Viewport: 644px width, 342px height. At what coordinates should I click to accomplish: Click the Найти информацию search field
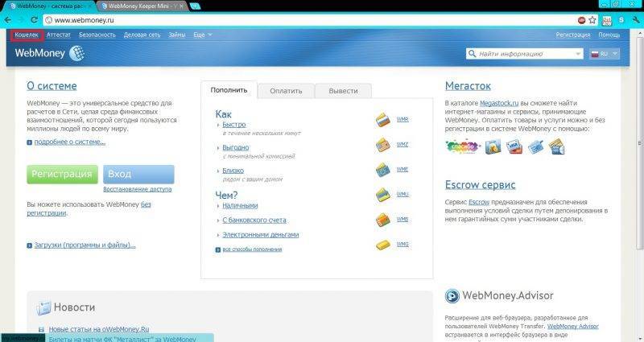tap(525, 54)
